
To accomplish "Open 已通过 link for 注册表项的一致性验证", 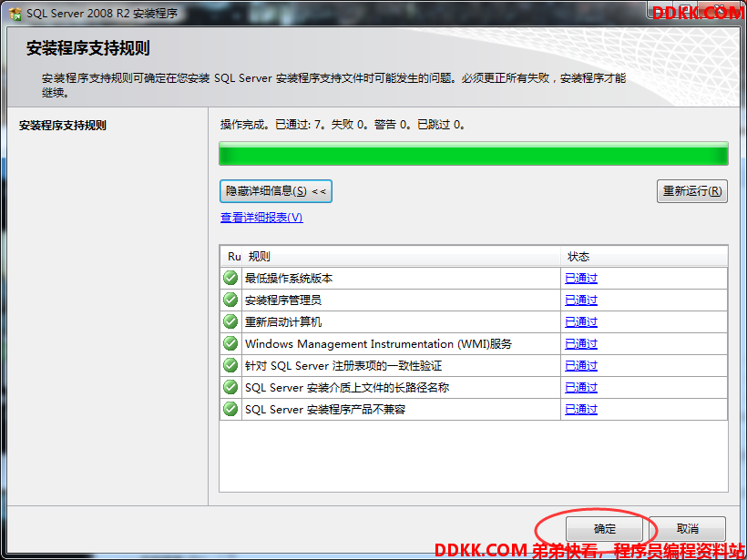I will (580, 366).
